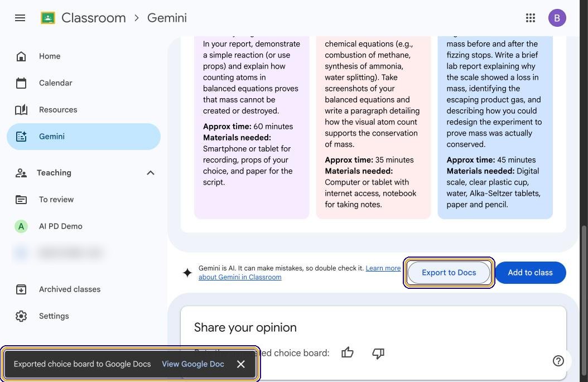Click the Share your opinion heading
The image size is (588, 382).
click(245, 328)
